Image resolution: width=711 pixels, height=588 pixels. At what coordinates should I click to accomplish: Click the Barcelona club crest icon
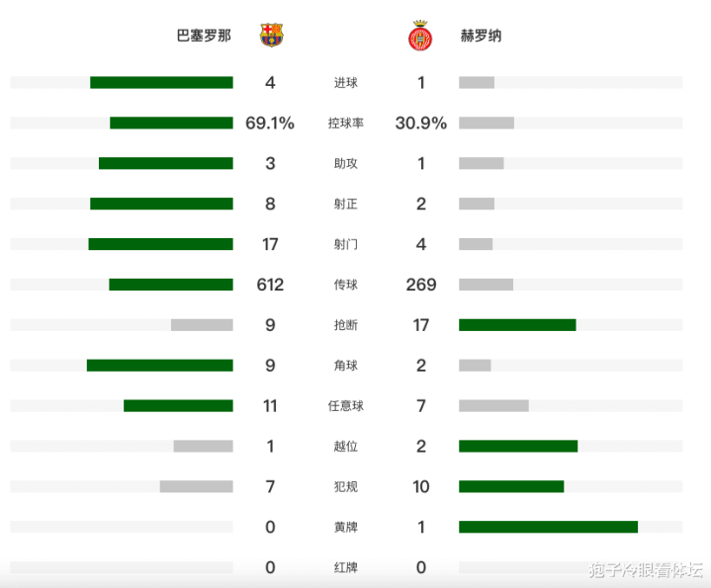pos(271,36)
